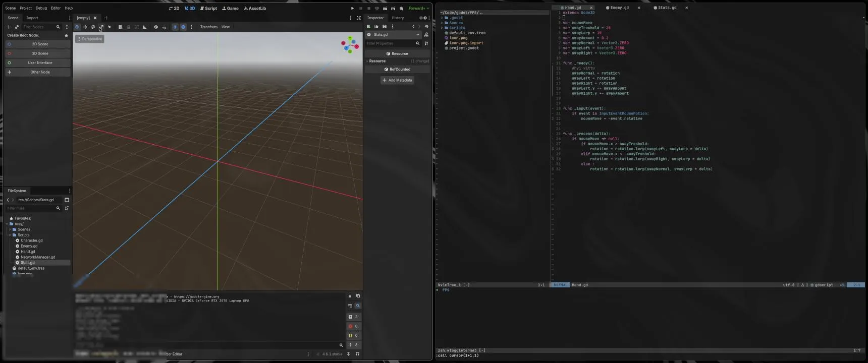Add a new node with plus icon in Scene dock
This screenshot has height=363, width=868.
[x=9, y=27]
